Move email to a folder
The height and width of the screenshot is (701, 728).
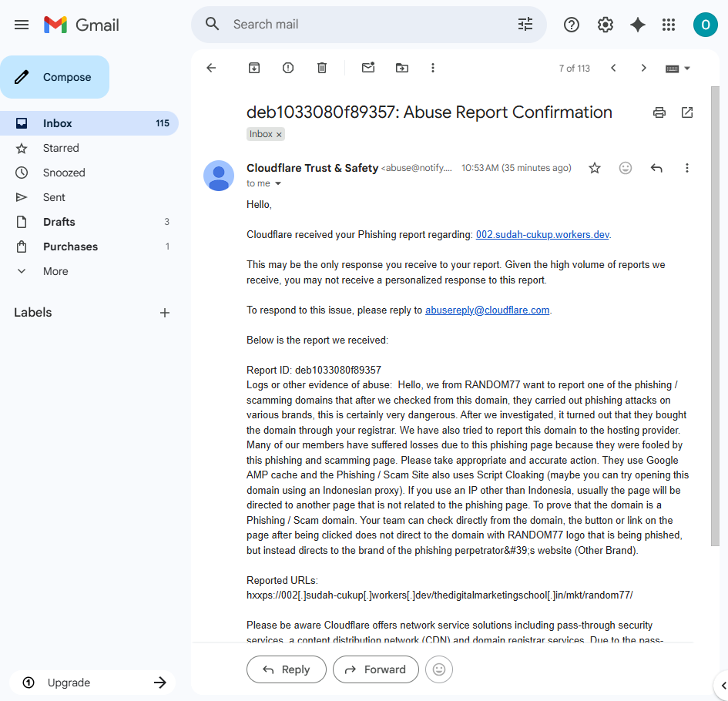tap(402, 69)
